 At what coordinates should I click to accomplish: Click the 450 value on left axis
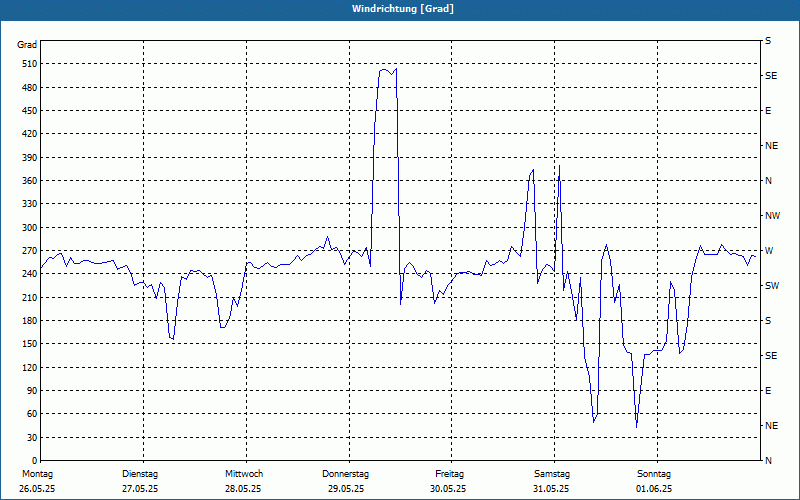pos(30,111)
